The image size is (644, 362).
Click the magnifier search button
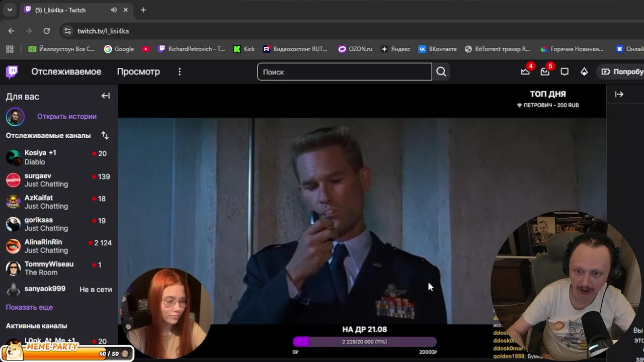point(441,71)
